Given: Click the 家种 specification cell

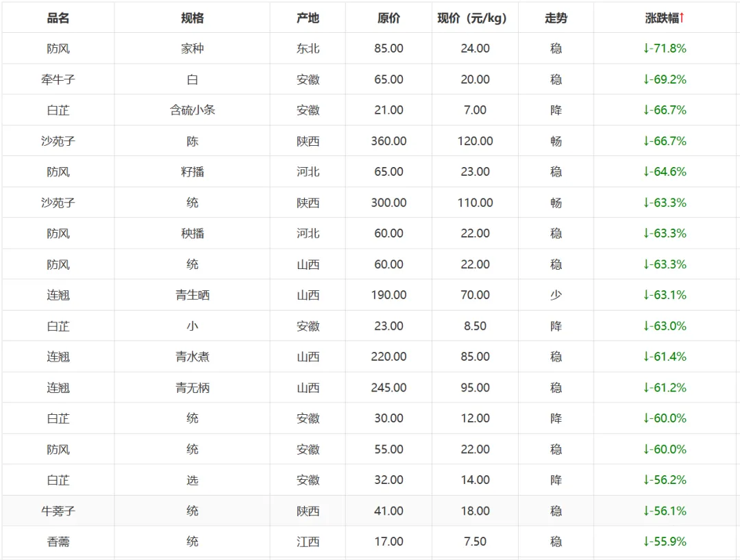Looking at the screenshot, I should pos(192,49).
